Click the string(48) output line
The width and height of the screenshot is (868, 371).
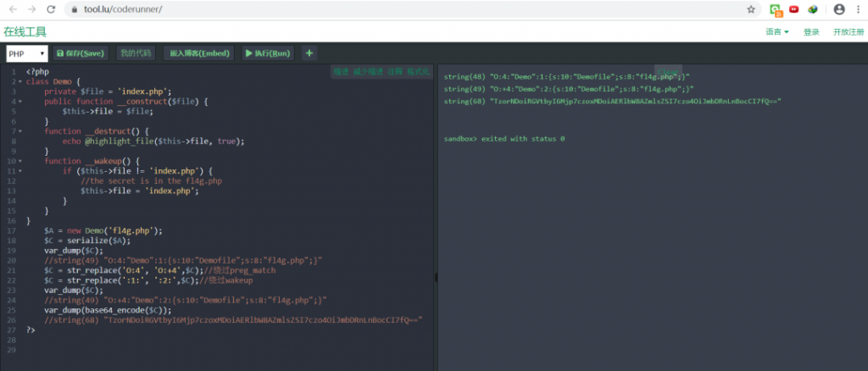point(567,76)
